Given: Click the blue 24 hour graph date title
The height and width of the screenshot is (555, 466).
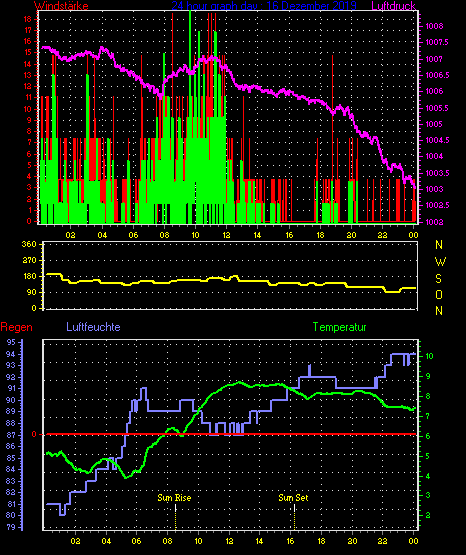Looking at the screenshot, I should [x=264, y=6].
